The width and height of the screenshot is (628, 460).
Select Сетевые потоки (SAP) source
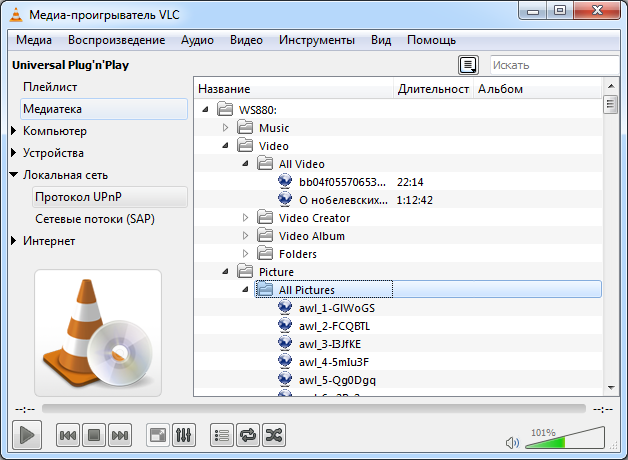tap(95, 219)
